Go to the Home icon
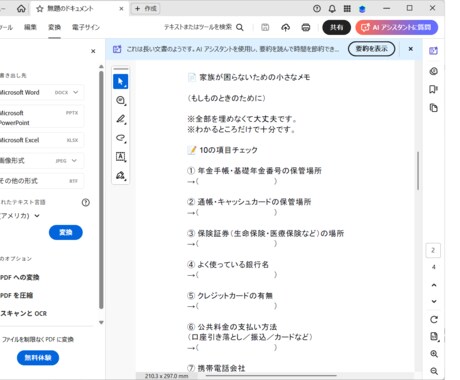 (x=21, y=9)
